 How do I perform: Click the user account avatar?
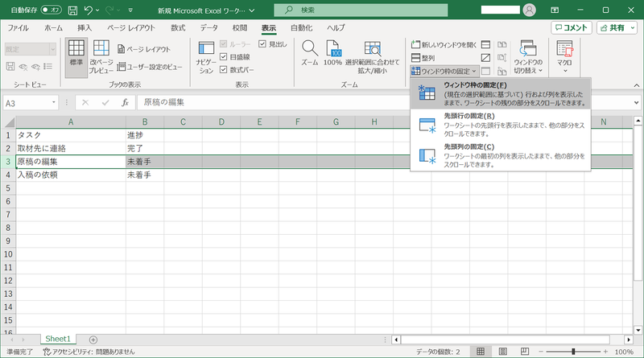point(530,10)
